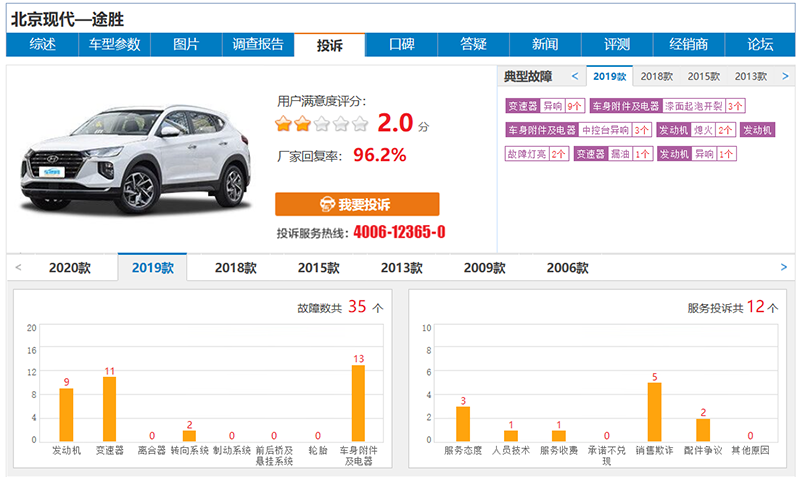Click the 配件争议 bar with value 2
The height and width of the screenshot is (477, 800).
click(703, 430)
